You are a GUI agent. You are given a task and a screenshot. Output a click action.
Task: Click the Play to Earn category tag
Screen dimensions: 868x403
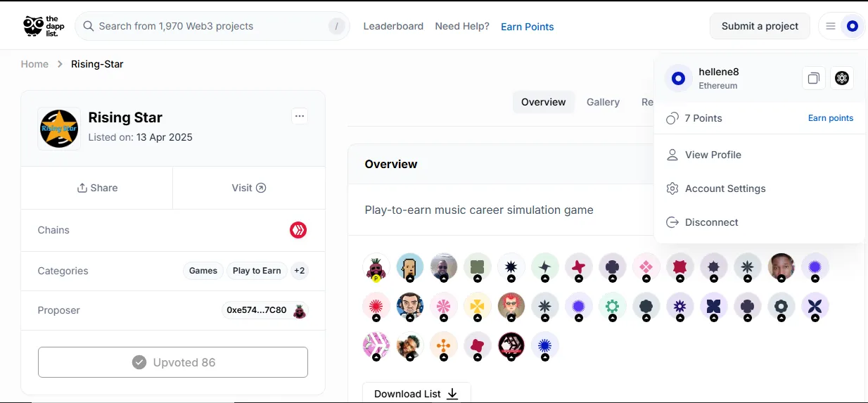[257, 271]
